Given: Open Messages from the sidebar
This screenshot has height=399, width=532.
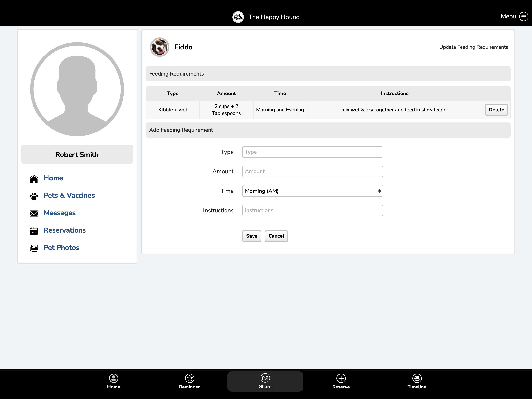Looking at the screenshot, I should tap(59, 213).
